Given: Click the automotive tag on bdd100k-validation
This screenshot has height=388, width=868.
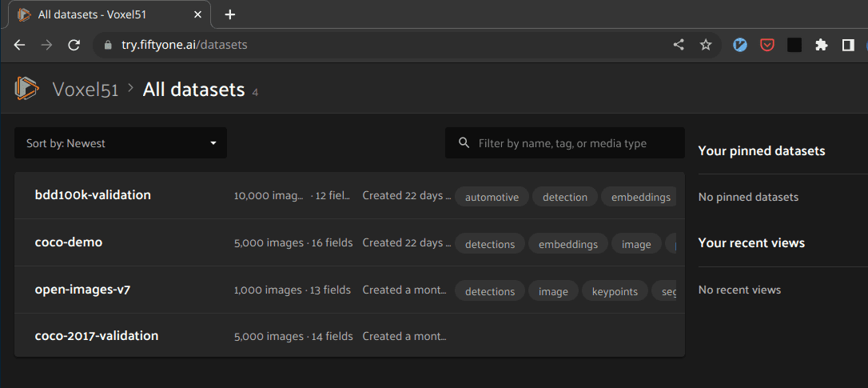Looking at the screenshot, I should [x=492, y=197].
